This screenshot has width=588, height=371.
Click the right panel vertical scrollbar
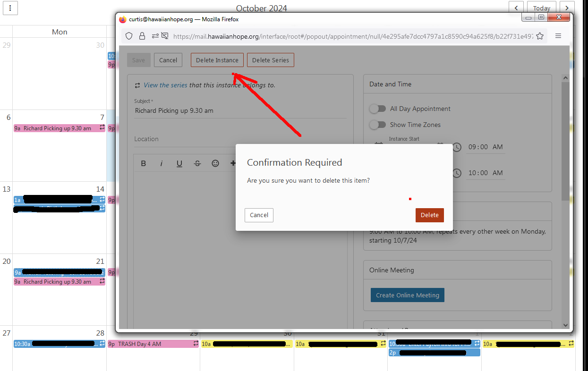coord(565,142)
